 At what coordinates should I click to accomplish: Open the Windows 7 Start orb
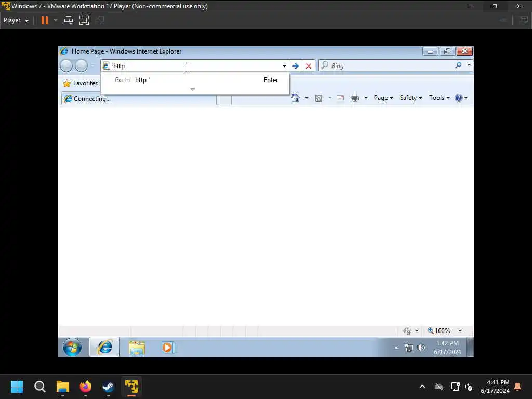click(72, 347)
